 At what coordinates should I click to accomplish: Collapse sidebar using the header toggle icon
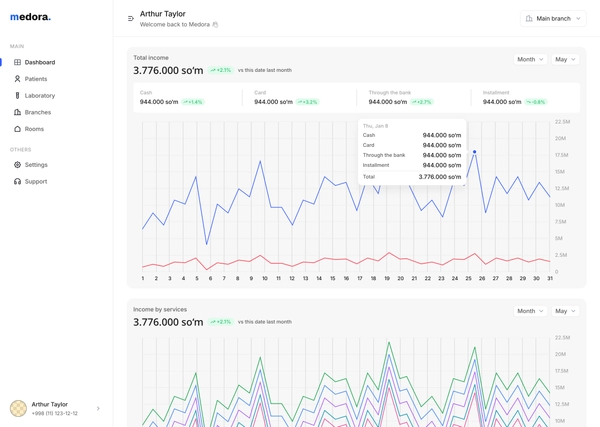[x=131, y=18]
